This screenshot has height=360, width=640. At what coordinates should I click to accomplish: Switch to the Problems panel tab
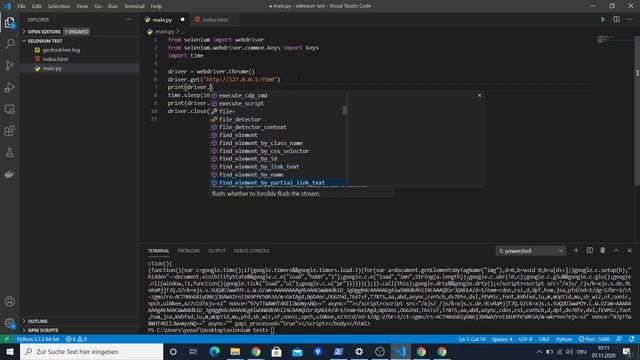(x=189, y=251)
